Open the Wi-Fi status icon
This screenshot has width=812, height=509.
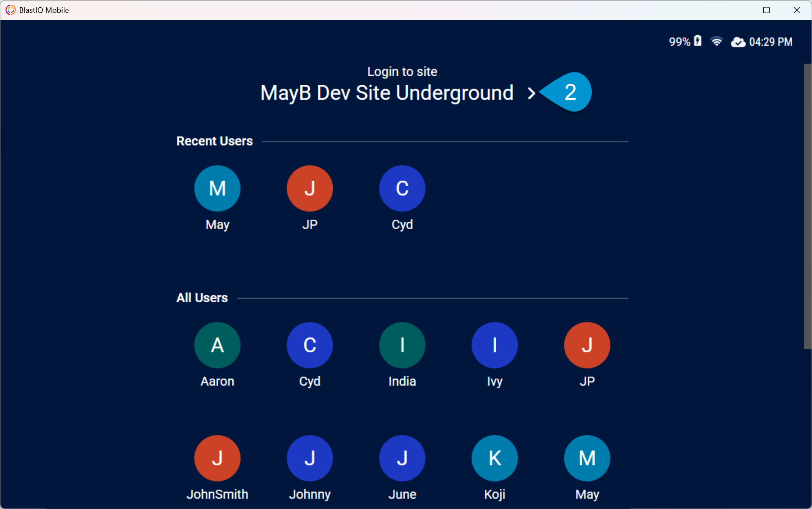tap(717, 42)
